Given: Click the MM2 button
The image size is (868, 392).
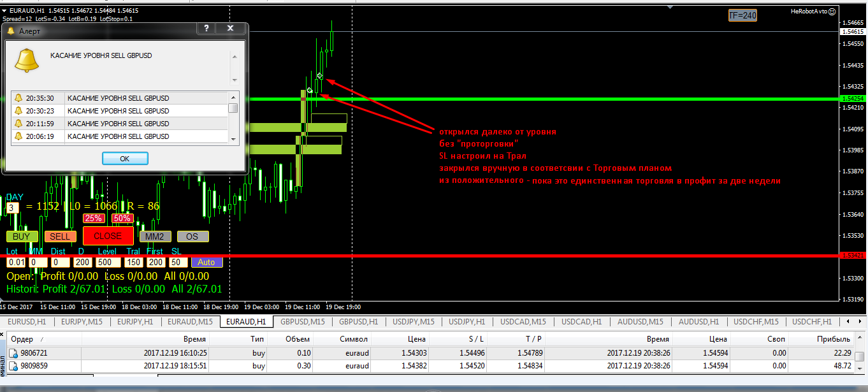Looking at the screenshot, I should tap(155, 236).
